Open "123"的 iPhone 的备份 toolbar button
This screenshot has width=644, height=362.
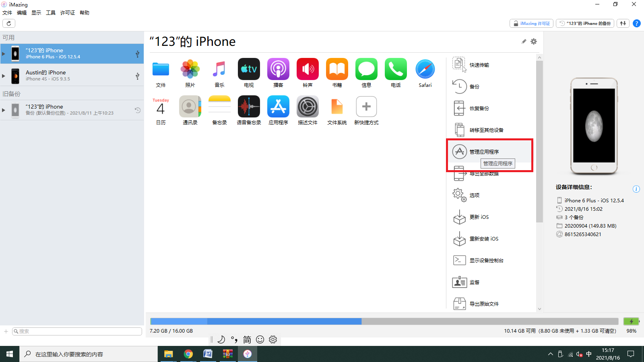tap(585, 23)
